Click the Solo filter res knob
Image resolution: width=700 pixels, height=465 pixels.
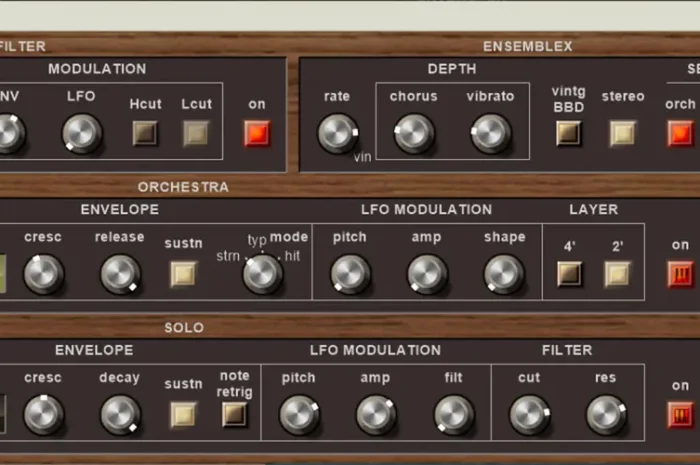tap(605, 414)
